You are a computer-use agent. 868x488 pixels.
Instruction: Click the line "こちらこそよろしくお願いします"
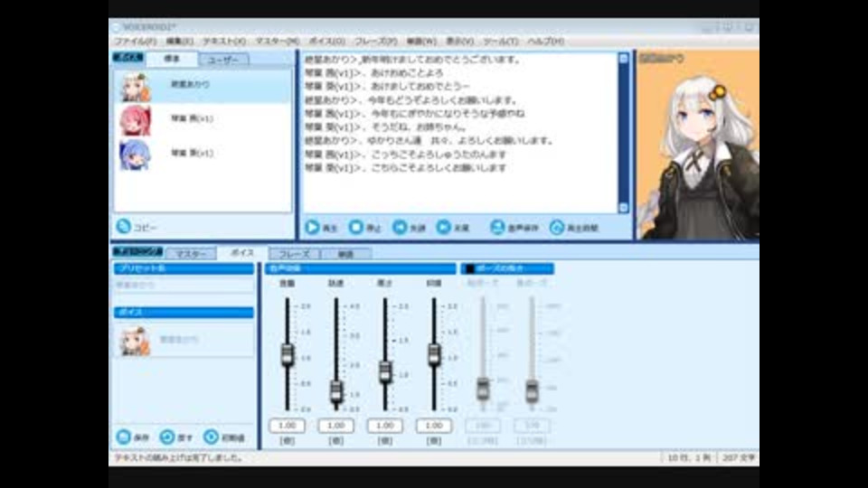[x=439, y=168]
